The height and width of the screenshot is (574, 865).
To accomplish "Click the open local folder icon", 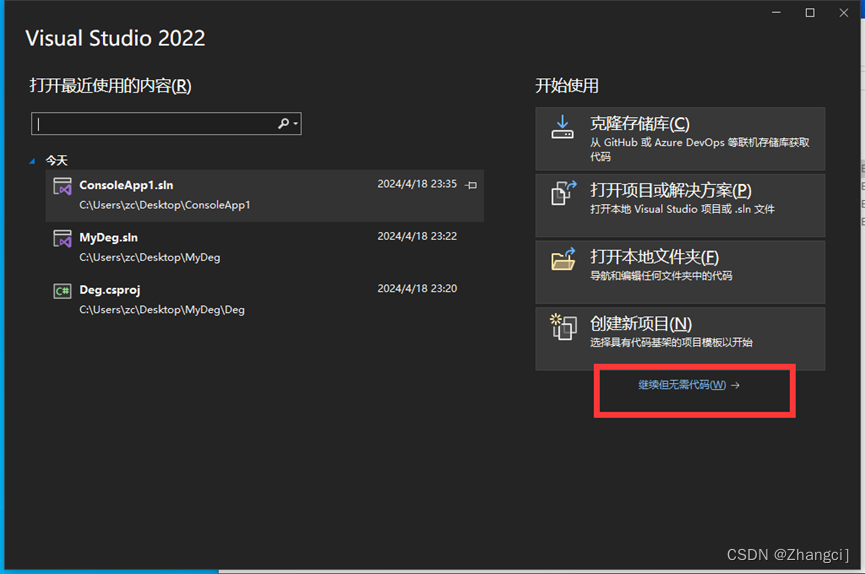I will pyautogui.click(x=563, y=259).
